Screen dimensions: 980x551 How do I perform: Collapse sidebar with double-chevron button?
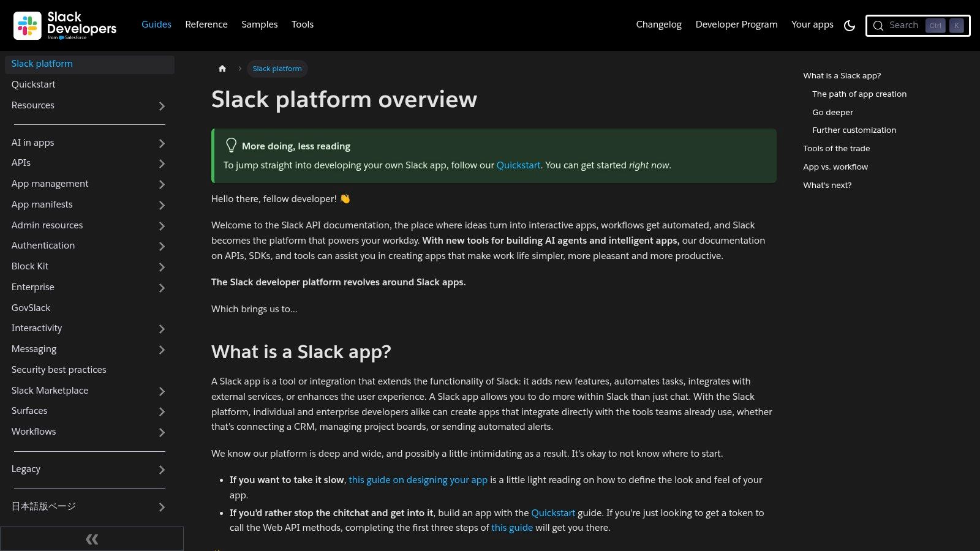92,539
